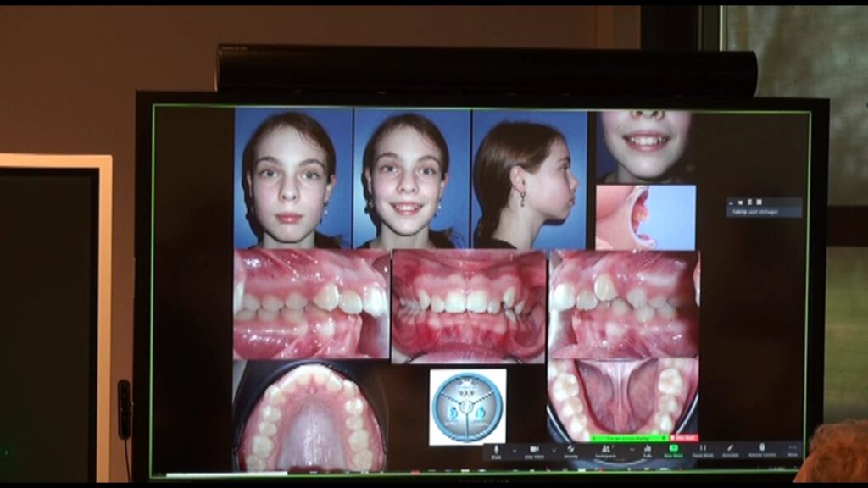868x488 pixels.
Task: Open the Participants panel
Action: coord(607,449)
